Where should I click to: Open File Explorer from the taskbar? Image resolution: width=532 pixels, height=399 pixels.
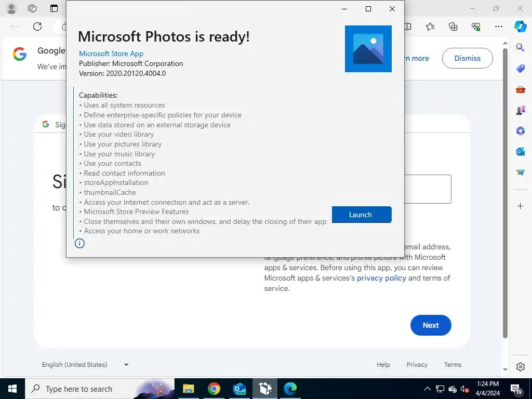pos(188,389)
